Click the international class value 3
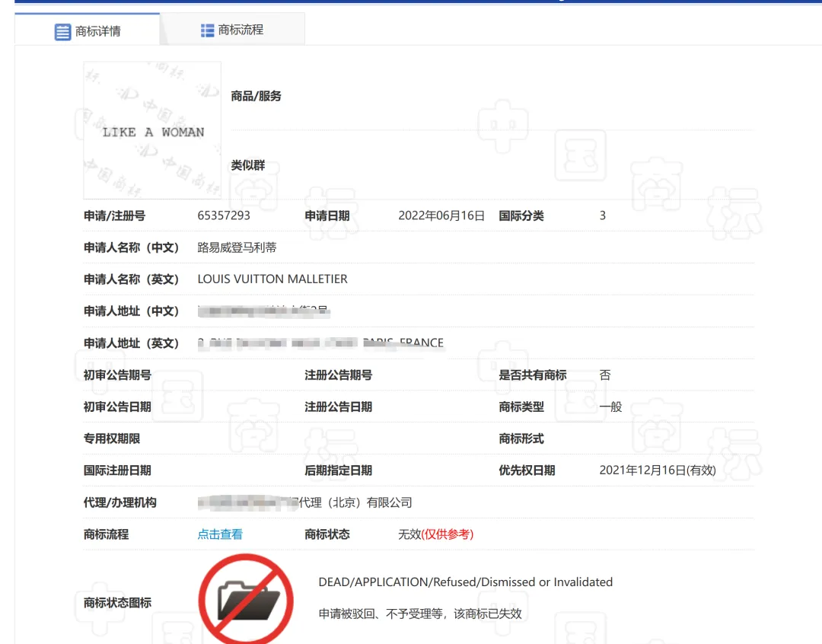The height and width of the screenshot is (644, 822). [603, 215]
